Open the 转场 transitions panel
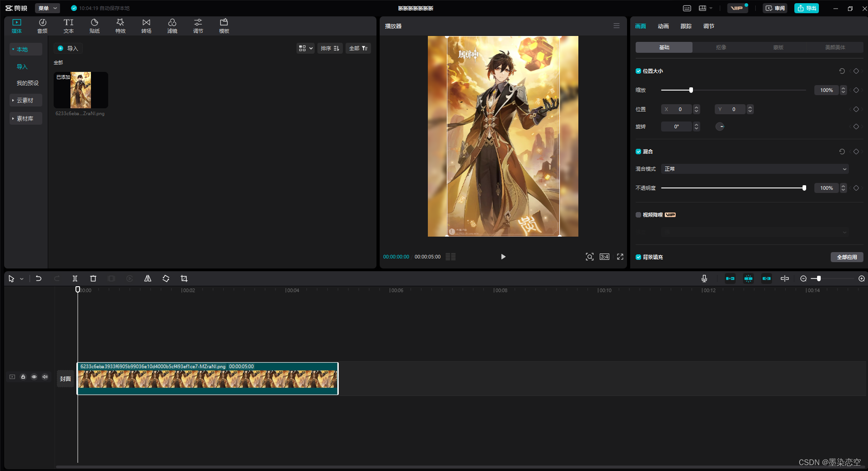The height and width of the screenshot is (471, 868). point(146,26)
